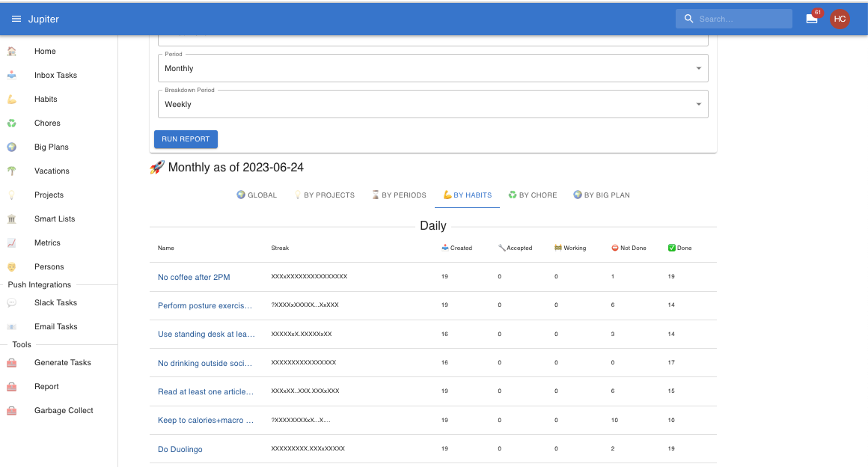Open Inbox Tasks in the sidebar

(55, 75)
